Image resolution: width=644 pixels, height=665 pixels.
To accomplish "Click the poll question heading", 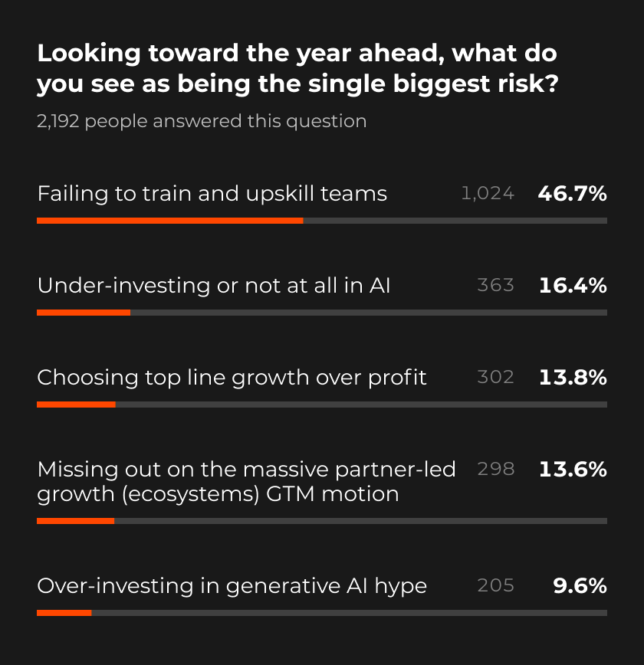I will [x=297, y=68].
